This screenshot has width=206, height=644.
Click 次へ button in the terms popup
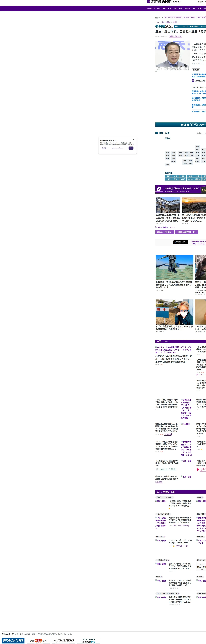coord(131,148)
